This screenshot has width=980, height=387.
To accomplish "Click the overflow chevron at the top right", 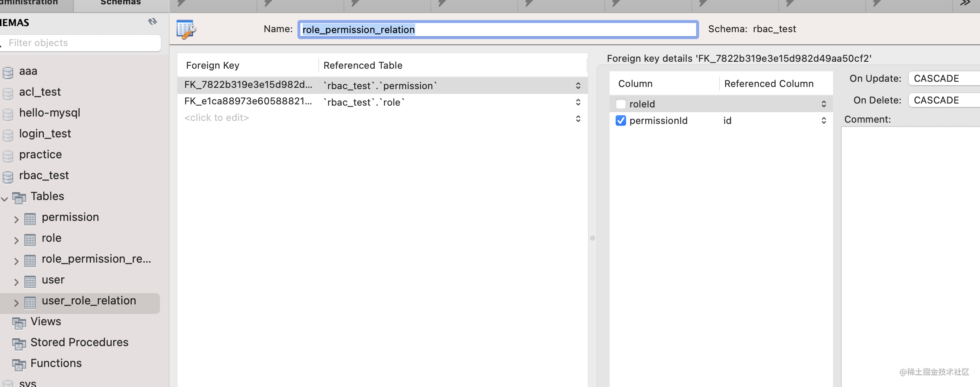I will tap(965, 3).
